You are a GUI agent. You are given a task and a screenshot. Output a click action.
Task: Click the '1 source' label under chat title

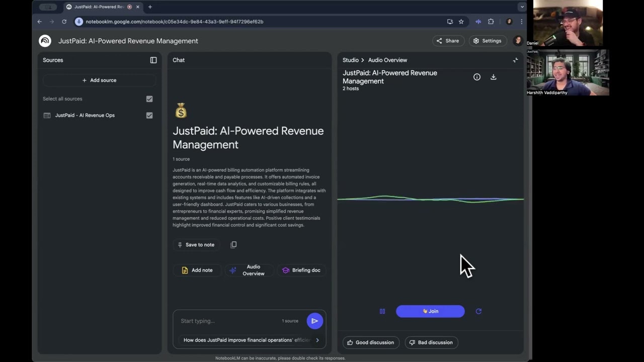coord(181,159)
